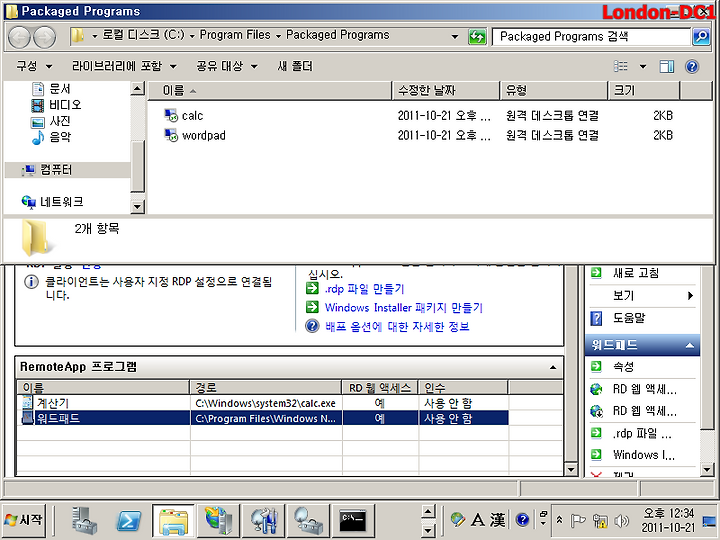Sort by 크기 column header

pos(644,90)
